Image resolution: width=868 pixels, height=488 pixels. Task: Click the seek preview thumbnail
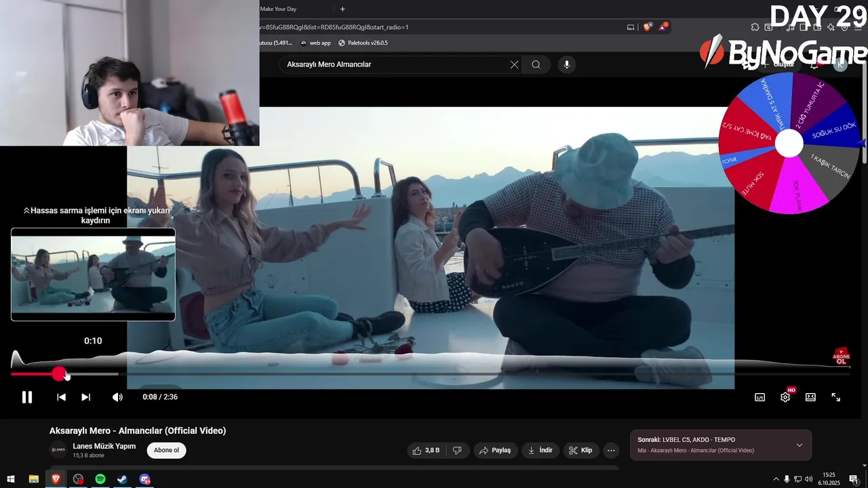(x=93, y=274)
